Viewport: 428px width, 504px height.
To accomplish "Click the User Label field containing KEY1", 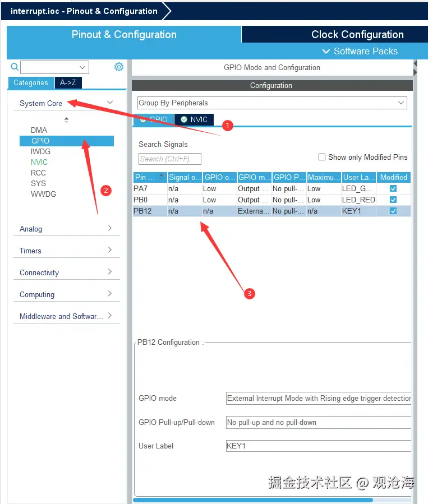I will point(319,446).
